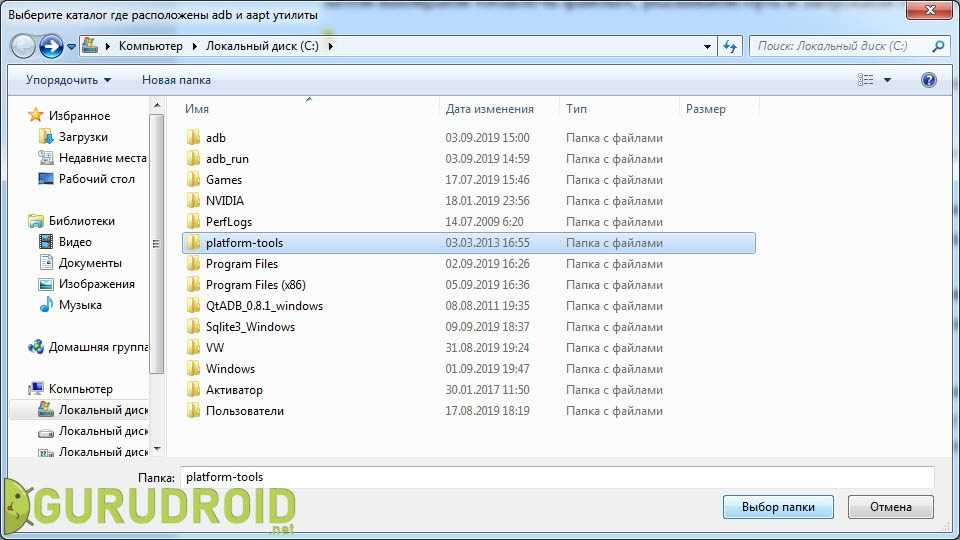Image resolution: width=960 pixels, height=540 pixels.
Task: Open the help question mark icon
Action: tap(928, 80)
